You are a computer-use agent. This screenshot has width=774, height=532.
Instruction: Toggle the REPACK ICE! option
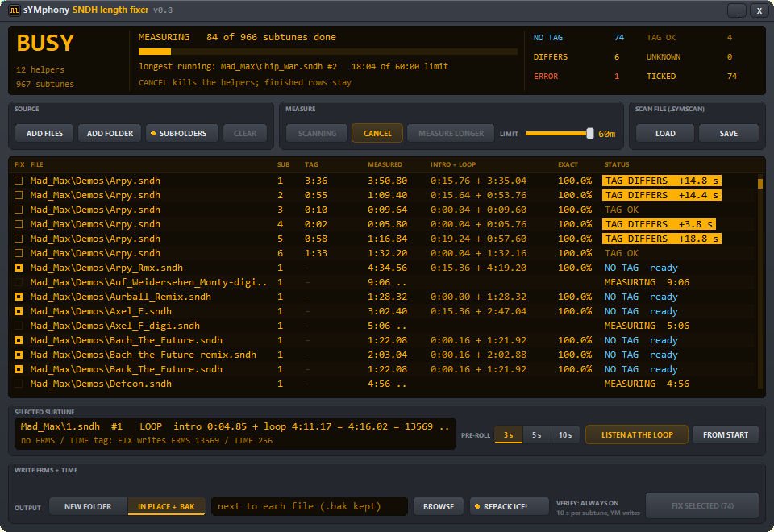[x=509, y=506]
